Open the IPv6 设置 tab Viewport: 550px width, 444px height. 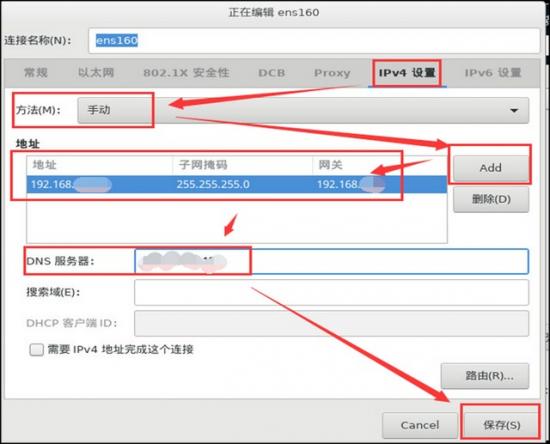[x=493, y=73]
